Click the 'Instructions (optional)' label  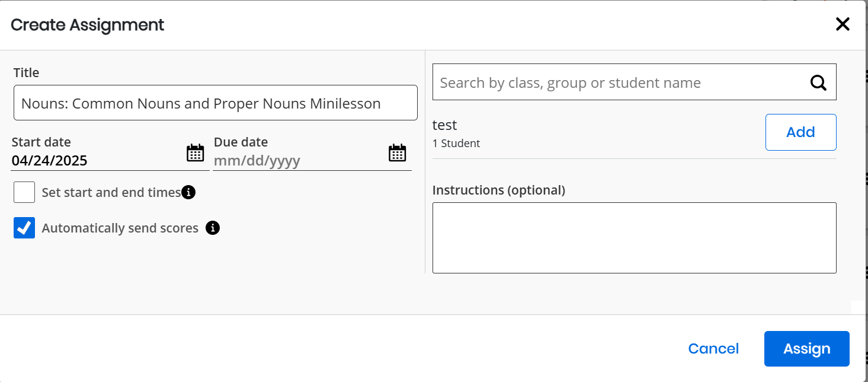(x=498, y=190)
